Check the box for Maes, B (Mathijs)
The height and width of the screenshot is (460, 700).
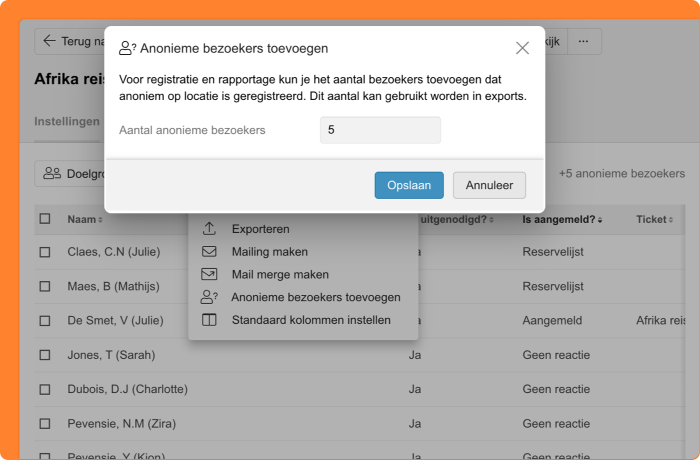tap(45, 286)
